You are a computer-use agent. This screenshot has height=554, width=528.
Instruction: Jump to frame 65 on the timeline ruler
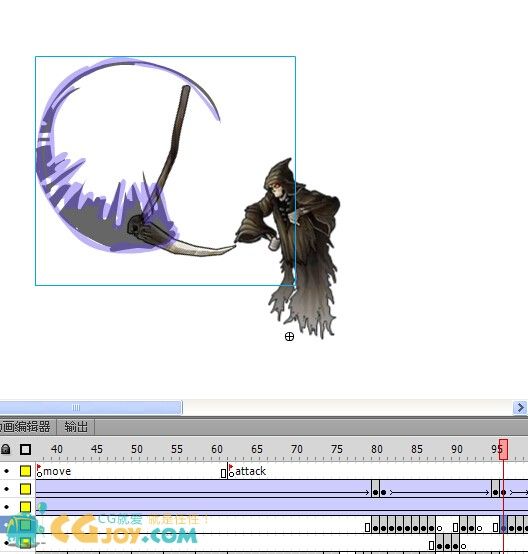coord(257,449)
